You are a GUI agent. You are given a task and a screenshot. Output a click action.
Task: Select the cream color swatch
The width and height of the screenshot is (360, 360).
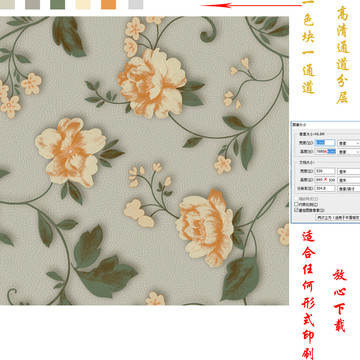[x=83, y=4]
